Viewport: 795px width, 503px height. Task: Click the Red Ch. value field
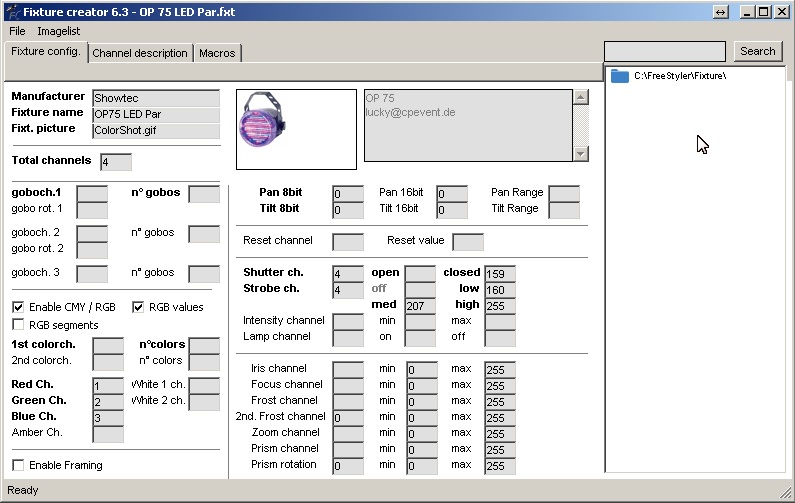[x=108, y=386]
